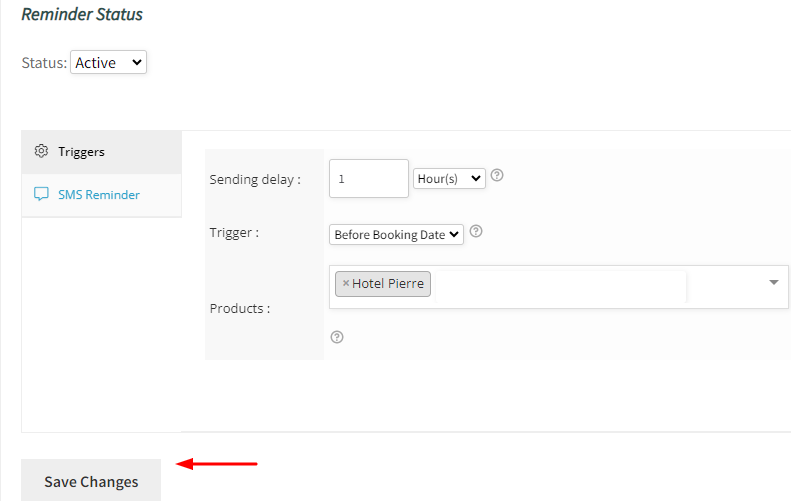Screen dimensions: 791x501
Task: Focus the Sending delay number field
Action: (369, 179)
